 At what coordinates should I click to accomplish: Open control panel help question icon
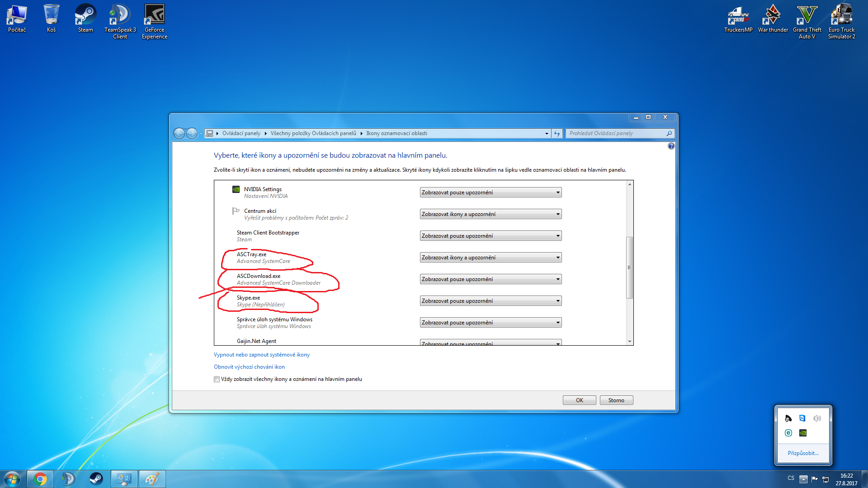[671, 146]
